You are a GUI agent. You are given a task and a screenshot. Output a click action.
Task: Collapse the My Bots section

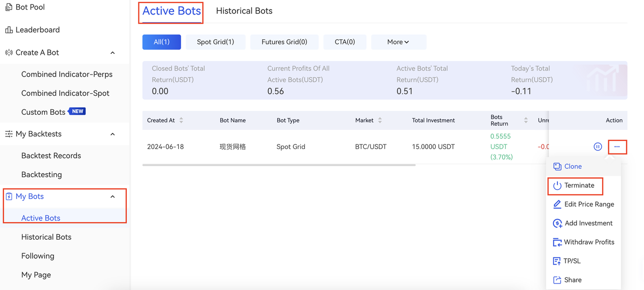[112, 197]
